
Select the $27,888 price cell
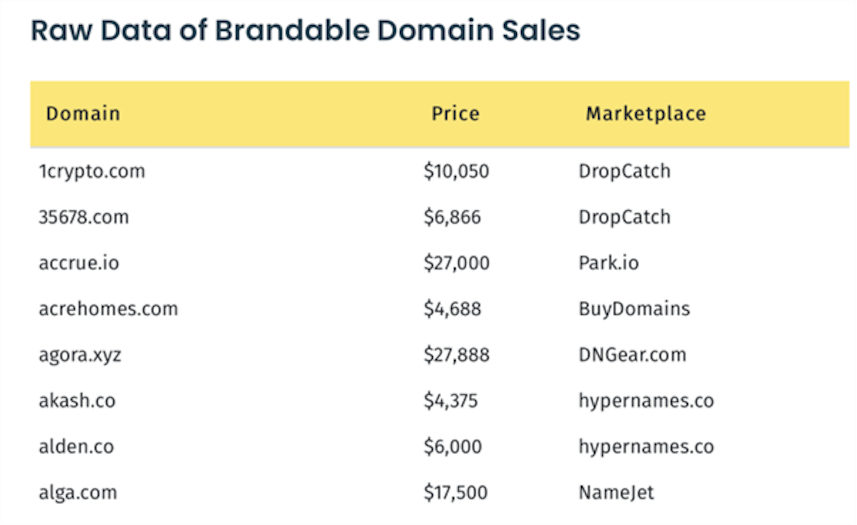coord(456,355)
